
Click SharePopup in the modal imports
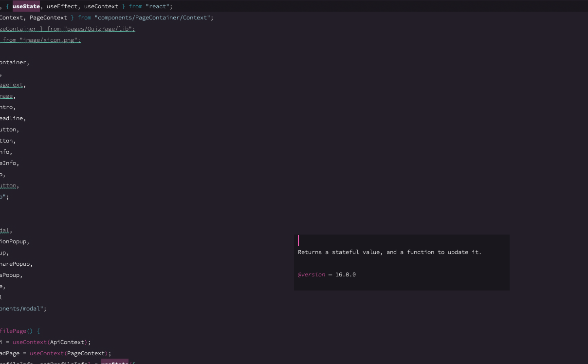(x=15, y=263)
